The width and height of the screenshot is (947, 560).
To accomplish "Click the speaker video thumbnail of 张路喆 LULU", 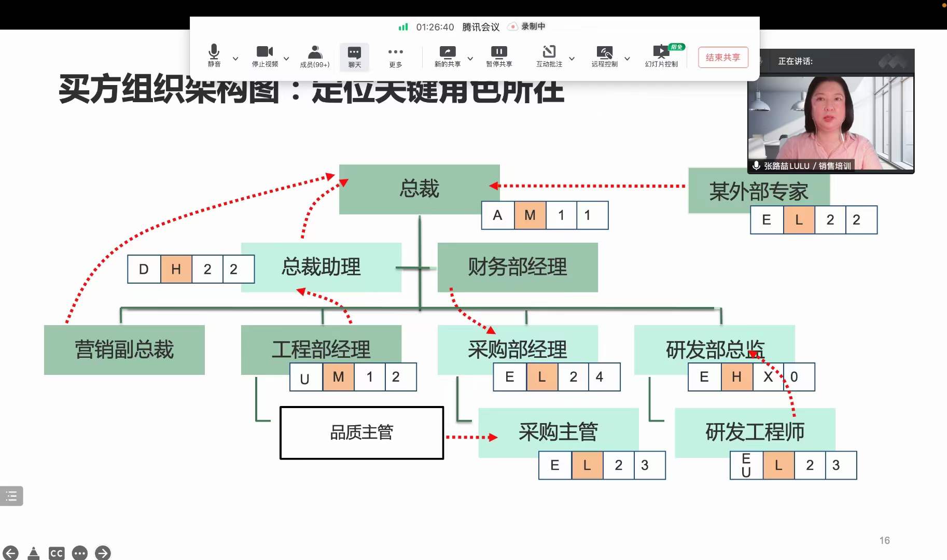I will click(830, 123).
